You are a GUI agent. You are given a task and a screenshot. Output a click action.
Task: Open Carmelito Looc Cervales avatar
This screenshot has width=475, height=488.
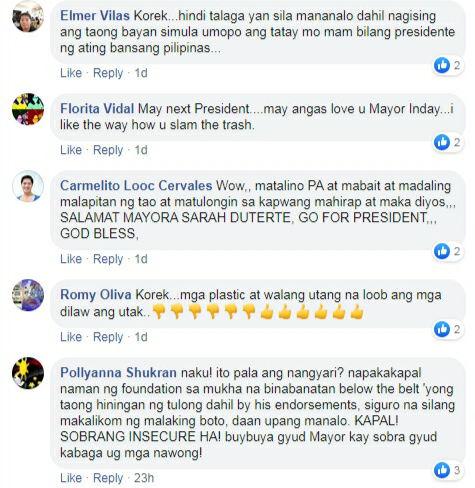click(x=28, y=186)
